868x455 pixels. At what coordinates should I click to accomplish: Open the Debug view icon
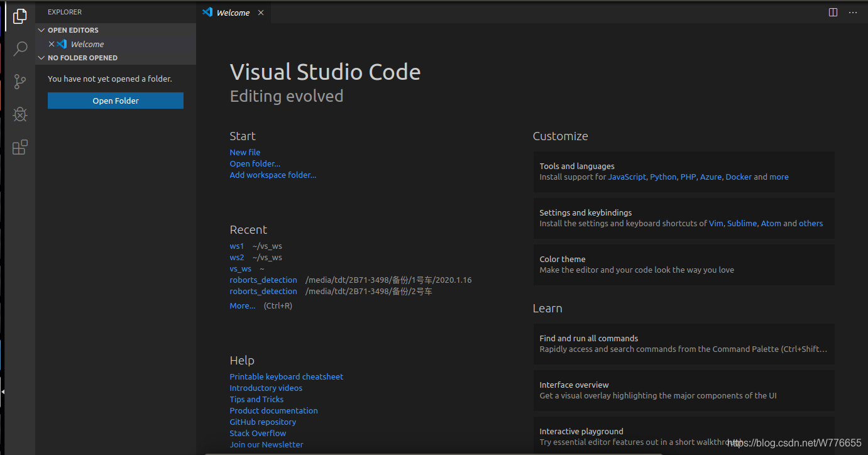20,114
